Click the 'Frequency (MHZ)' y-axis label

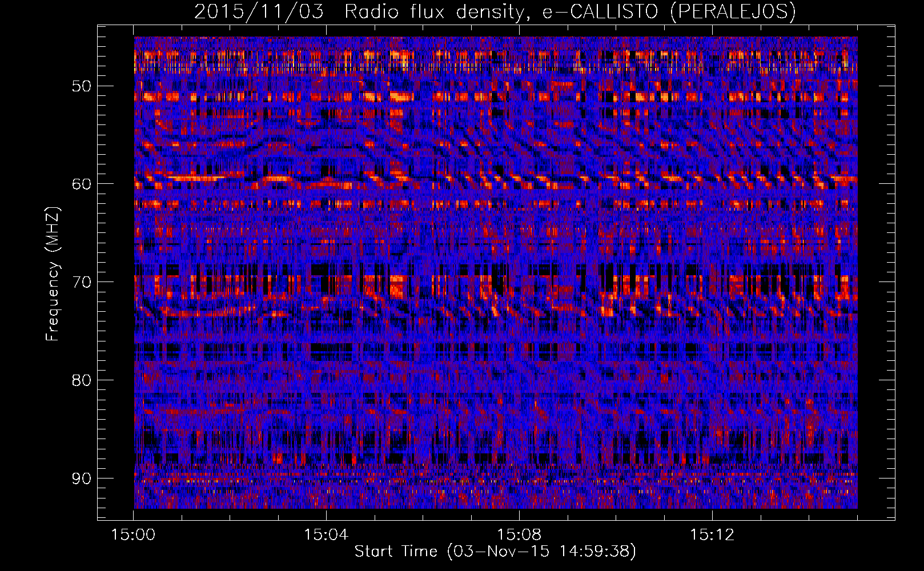click(x=53, y=274)
